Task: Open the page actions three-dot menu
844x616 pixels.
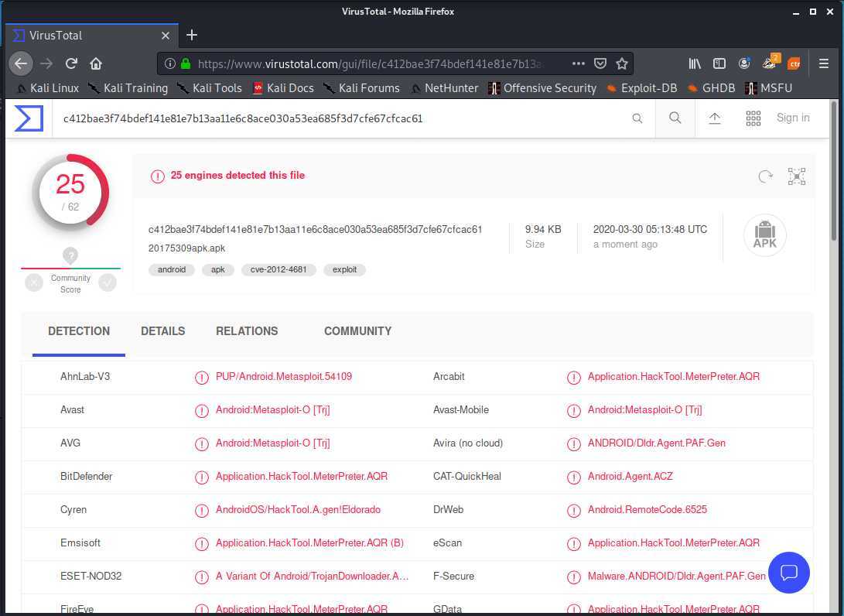Action: 578,63
